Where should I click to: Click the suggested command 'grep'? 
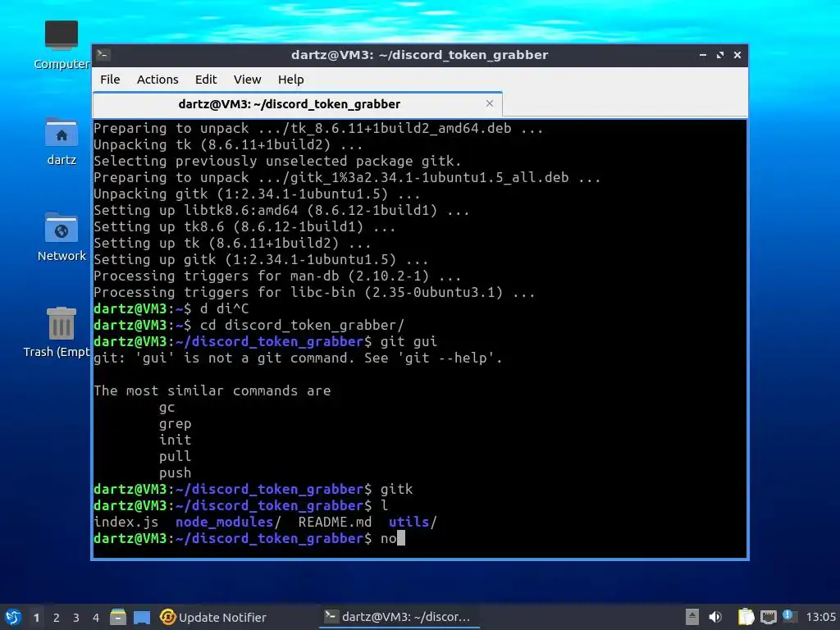[176, 424]
